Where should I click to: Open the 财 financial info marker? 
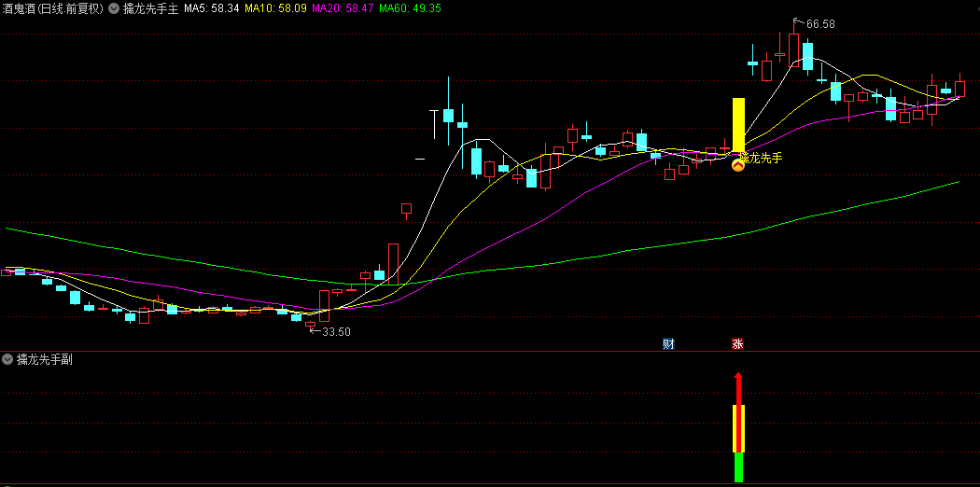669,343
